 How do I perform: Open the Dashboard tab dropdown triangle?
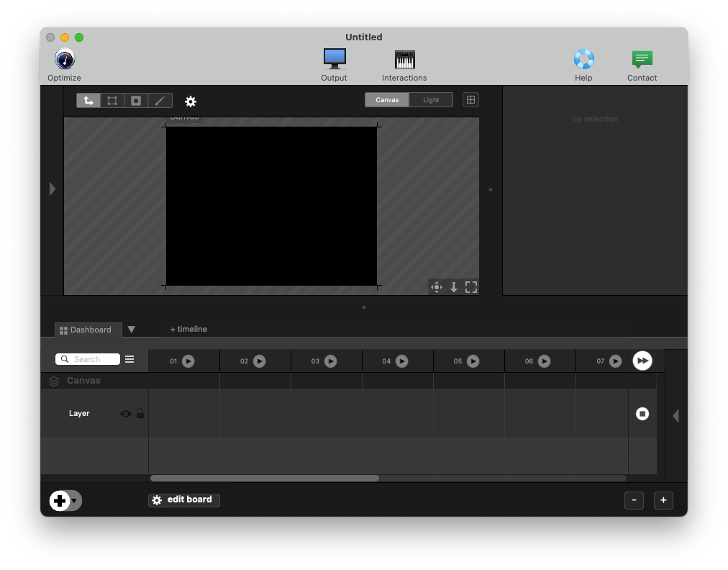132,330
